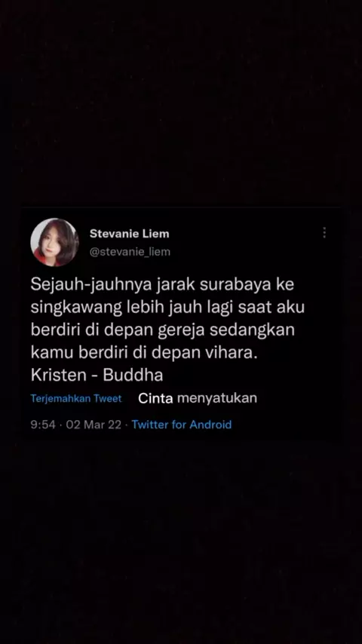362x644 pixels.
Task: Open the @stevanie_liem handle
Action: coord(130,252)
